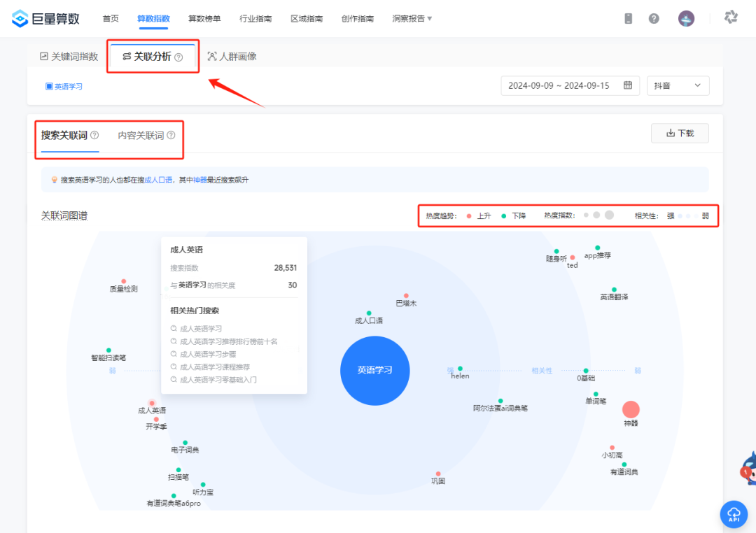Image resolution: width=756 pixels, height=533 pixels.
Task: Open help via the question mark icon top right
Action: [x=653, y=17]
